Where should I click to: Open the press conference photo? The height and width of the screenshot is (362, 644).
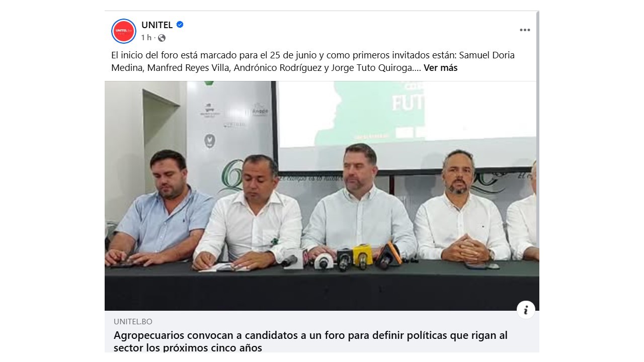[x=321, y=196]
